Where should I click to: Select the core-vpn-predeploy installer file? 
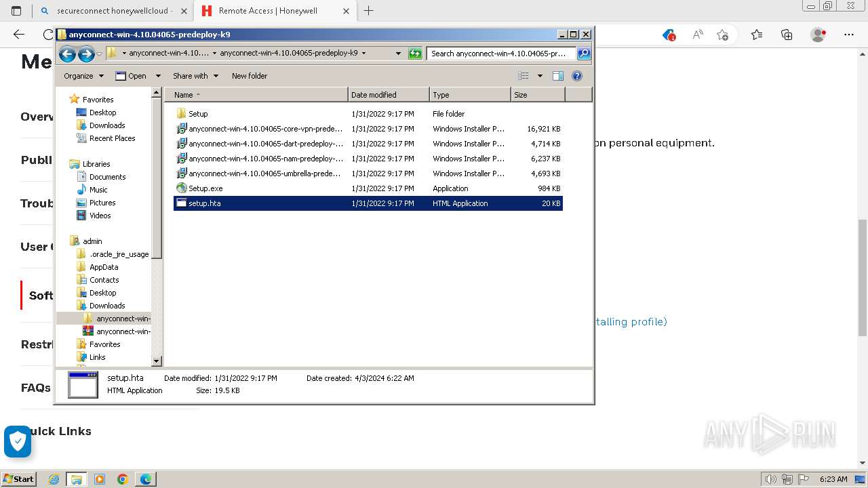[x=368, y=129]
